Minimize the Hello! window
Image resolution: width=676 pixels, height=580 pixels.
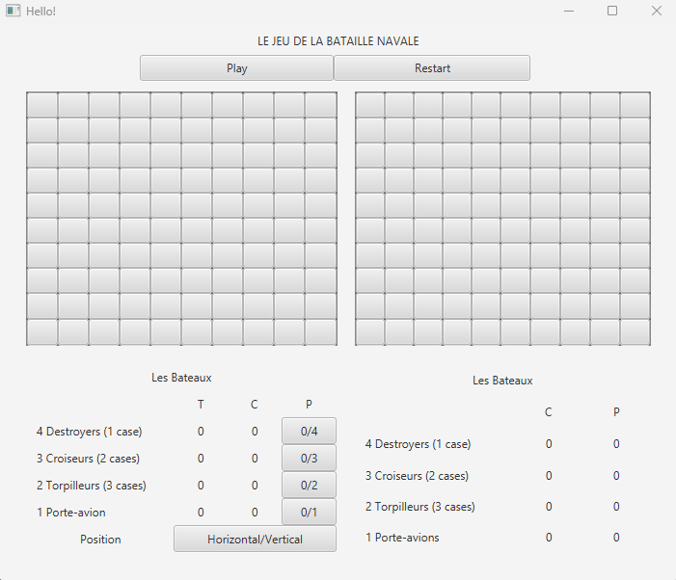tap(569, 11)
